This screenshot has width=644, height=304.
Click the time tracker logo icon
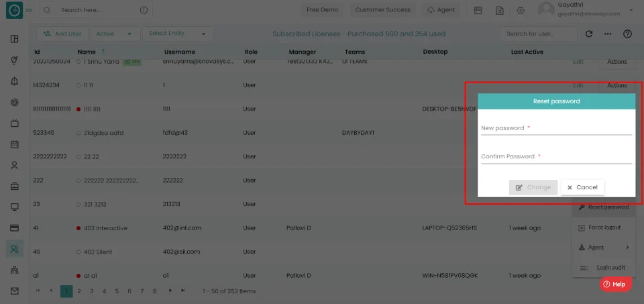(14, 10)
